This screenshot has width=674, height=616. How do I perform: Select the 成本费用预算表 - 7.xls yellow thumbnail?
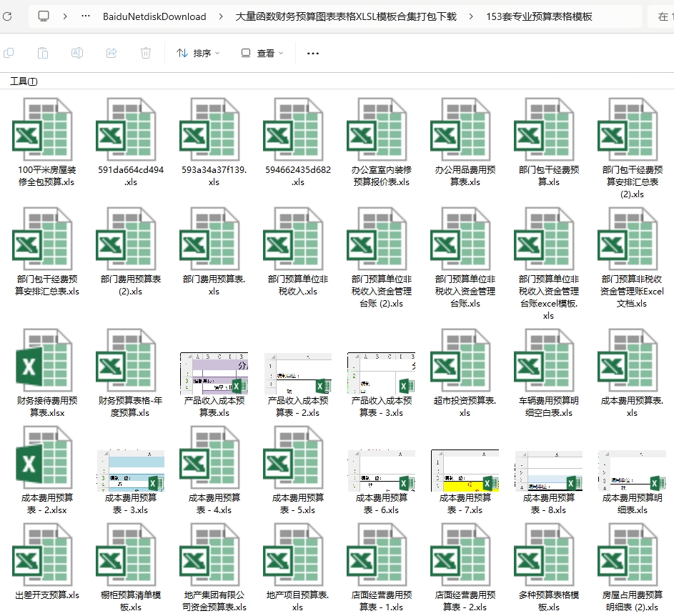click(x=465, y=470)
